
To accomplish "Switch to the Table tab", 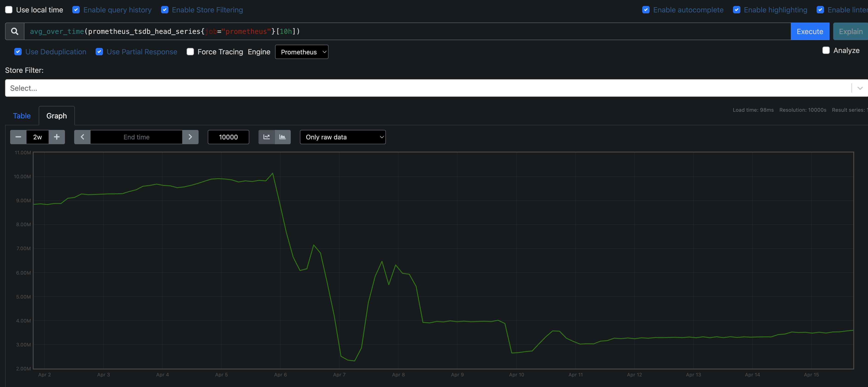I will point(22,116).
